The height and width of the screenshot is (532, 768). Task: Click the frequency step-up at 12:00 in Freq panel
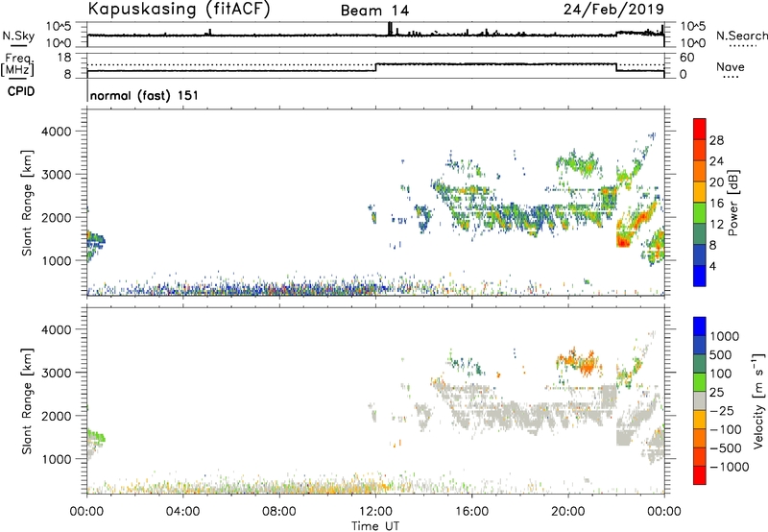pyautogui.click(x=375, y=67)
